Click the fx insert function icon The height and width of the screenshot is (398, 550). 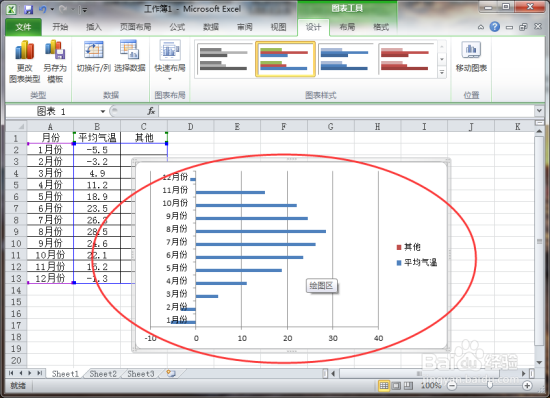[x=151, y=111]
